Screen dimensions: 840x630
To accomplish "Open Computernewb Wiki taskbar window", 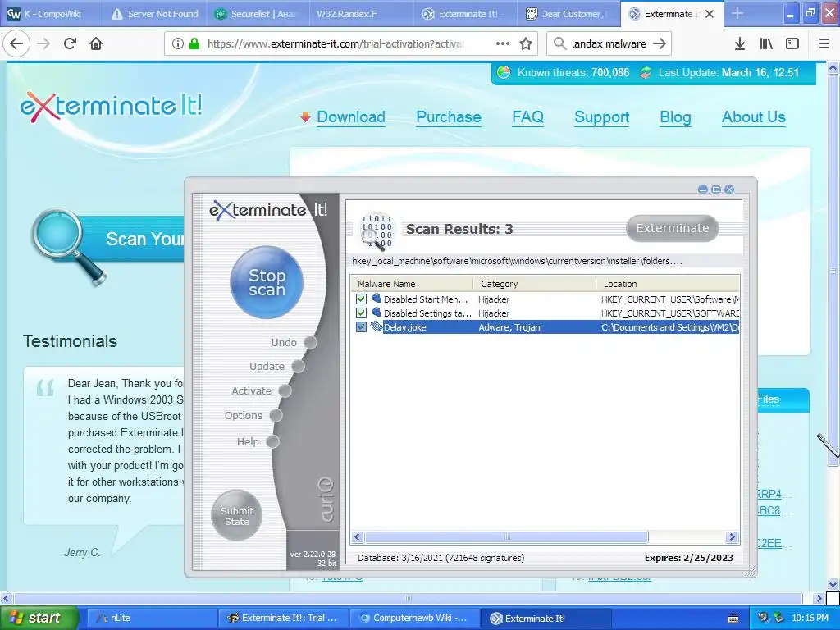I will click(x=414, y=618).
